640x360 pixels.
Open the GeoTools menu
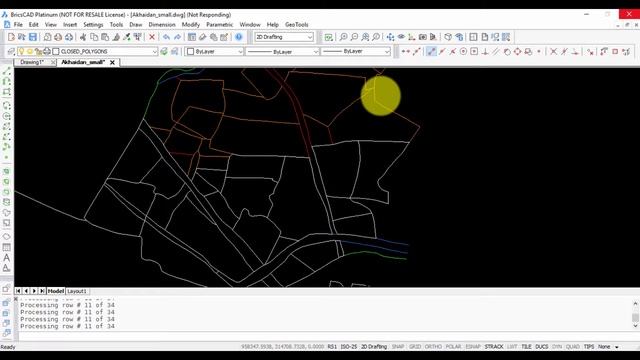pos(297,24)
